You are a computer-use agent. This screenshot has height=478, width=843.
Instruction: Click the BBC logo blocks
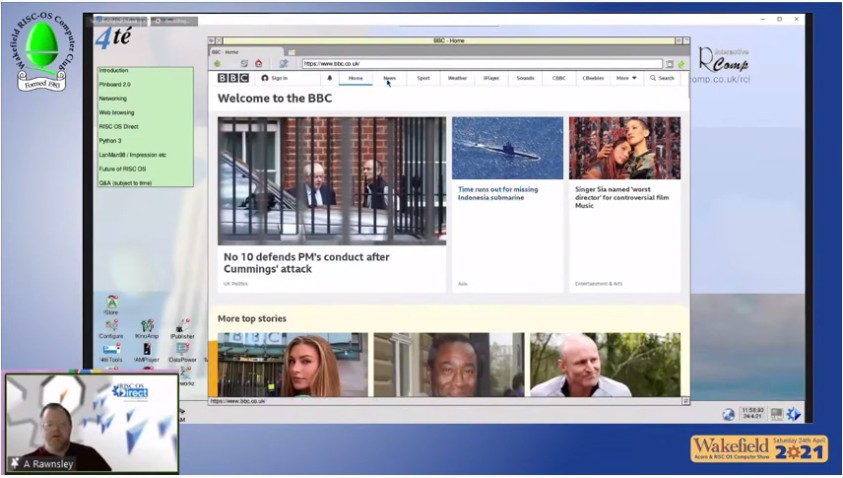pos(233,78)
